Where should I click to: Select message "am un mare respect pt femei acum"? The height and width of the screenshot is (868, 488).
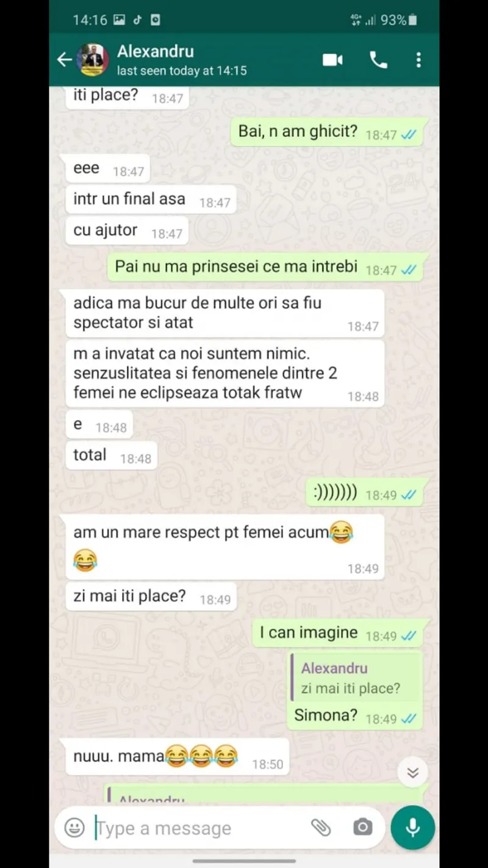point(225,546)
